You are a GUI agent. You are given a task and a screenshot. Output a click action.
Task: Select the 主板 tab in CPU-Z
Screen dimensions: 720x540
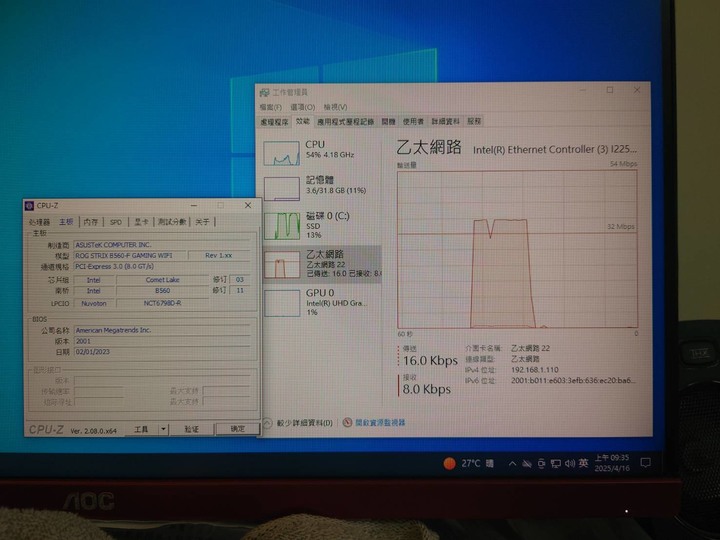coord(66,221)
